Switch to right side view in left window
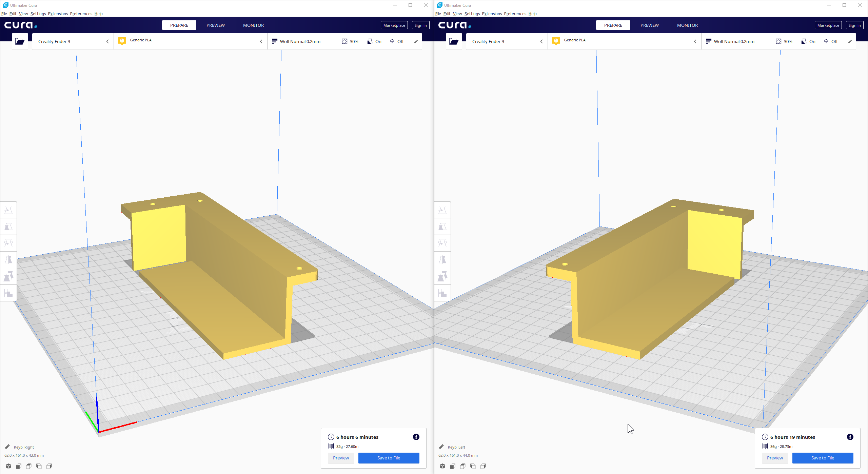The image size is (868, 474). pyautogui.click(x=49, y=466)
